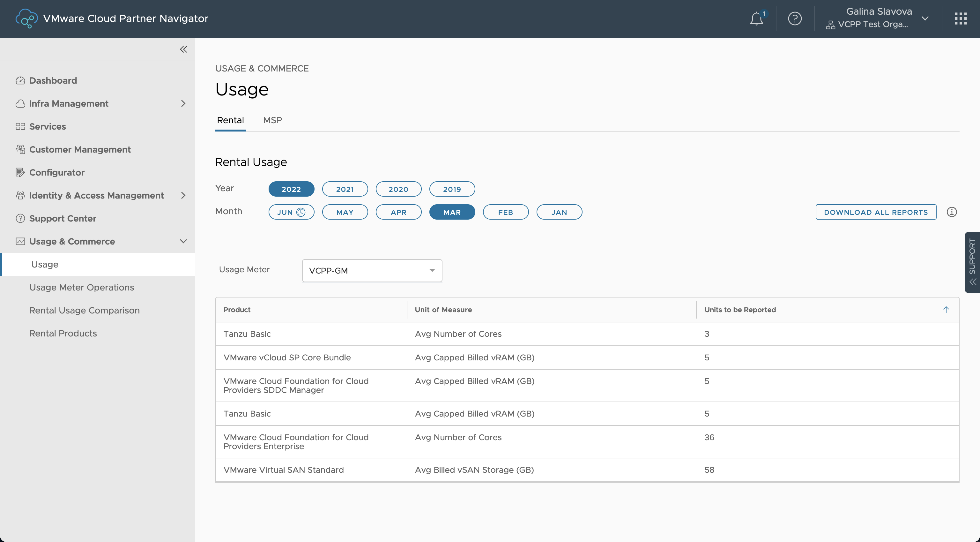Choose the JUN month pill
This screenshot has height=542, width=980.
pyautogui.click(x=291, y=212)
